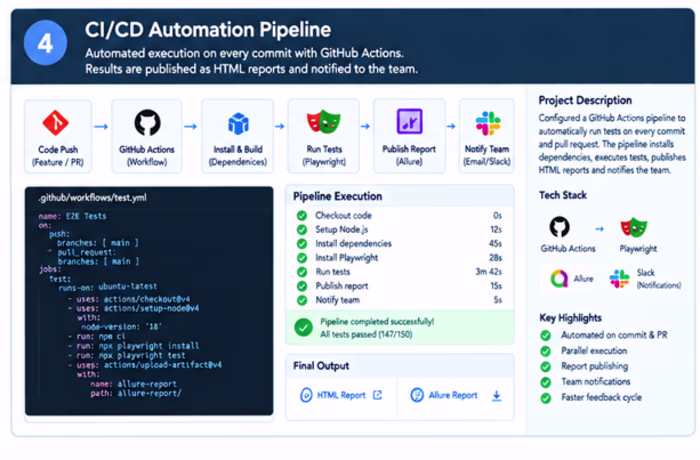Click the GitHub Actions icon in Tech Stack

(559, 227)
